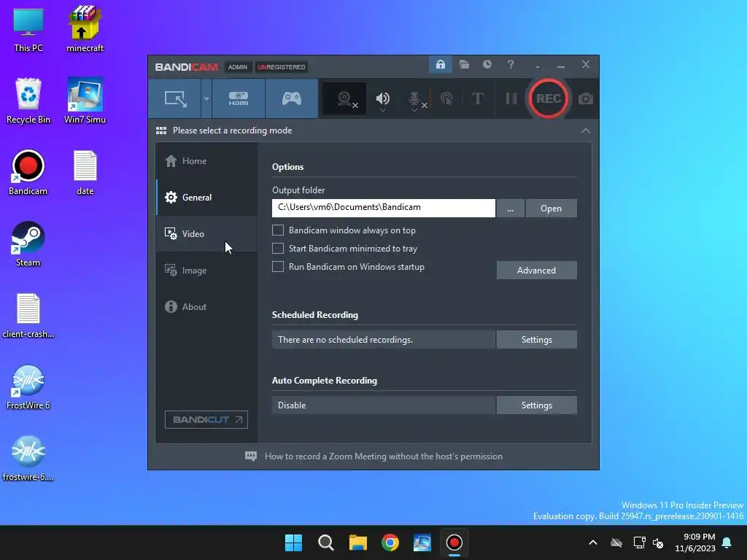
Task: Click the mouse click effect icon
Action: (x=446, y=98)
